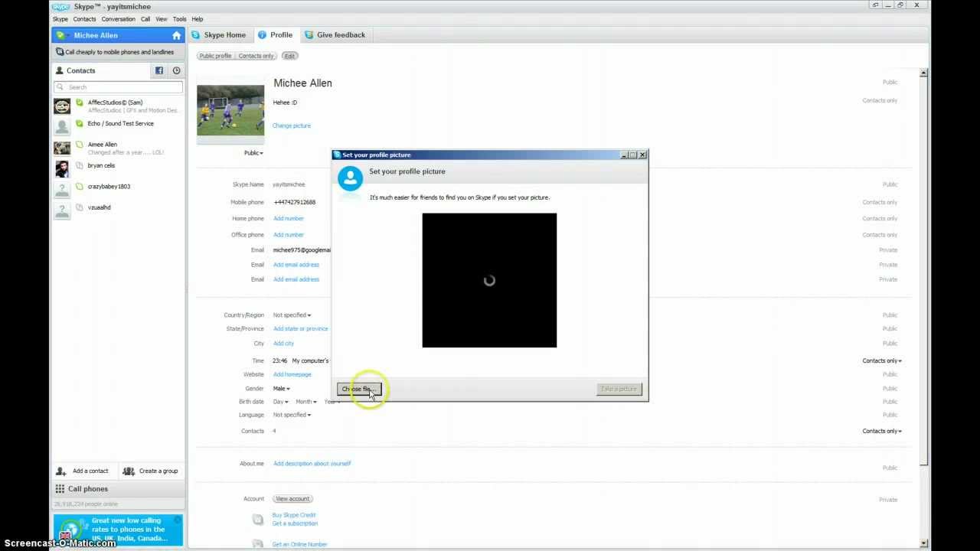
Task: Click Add description about yourself
Action: (x=312, y=464)
